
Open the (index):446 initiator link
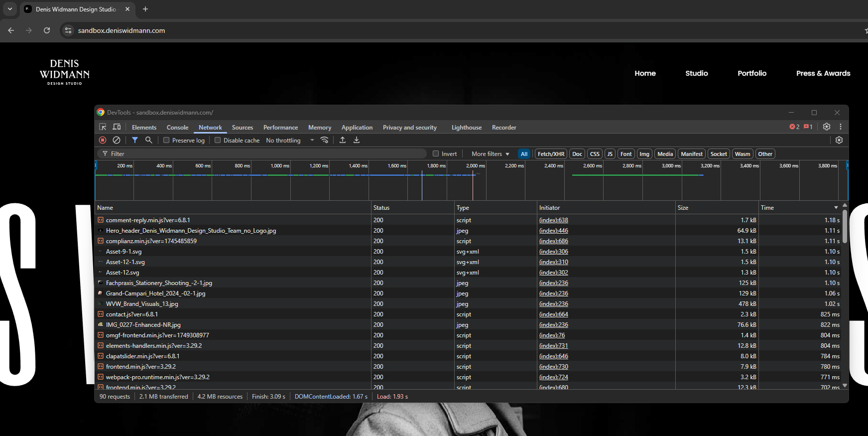(553, 231)
